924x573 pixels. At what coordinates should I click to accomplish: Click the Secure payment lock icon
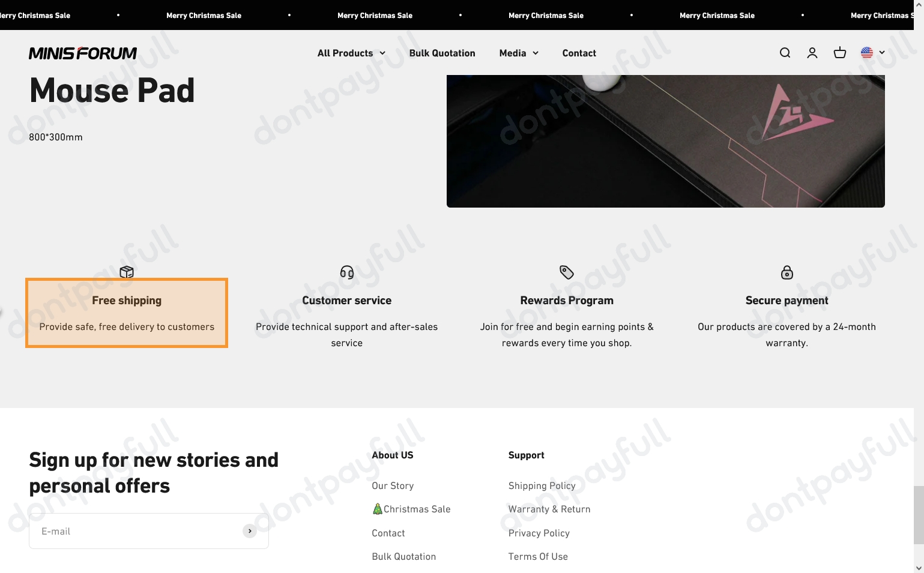coord(787,272)
